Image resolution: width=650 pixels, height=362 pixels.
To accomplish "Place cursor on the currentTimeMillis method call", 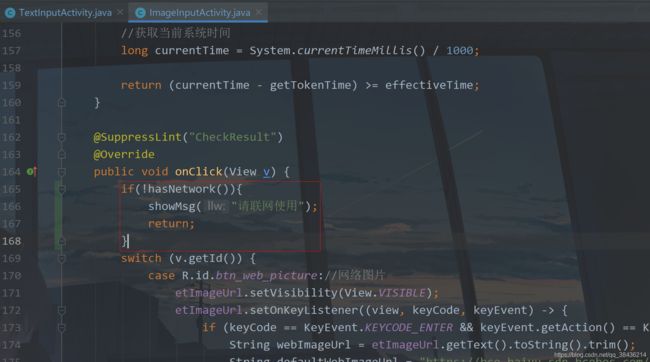I will tap(354, 51).
